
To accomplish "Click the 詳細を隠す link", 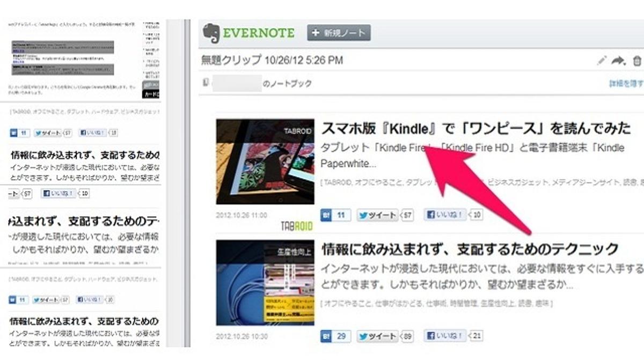I will (x=626, y=84).
